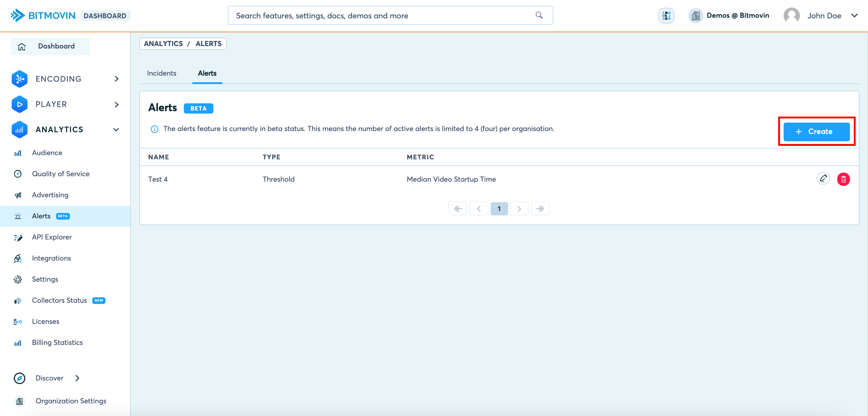This screenshot has width=868, height=416.
Task: Open the John Doe user dropdown arrow
Action: tap(854, 15)
